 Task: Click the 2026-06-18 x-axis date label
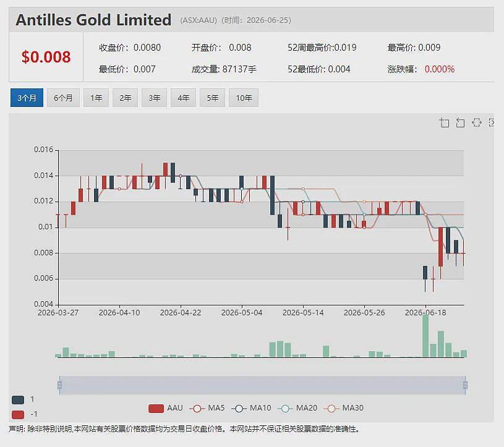pos(425,313)
